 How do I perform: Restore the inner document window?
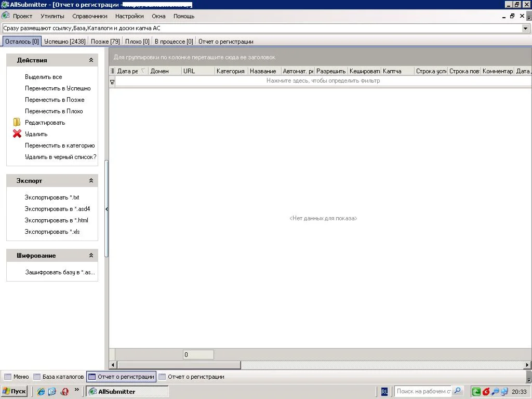(512, 16)
